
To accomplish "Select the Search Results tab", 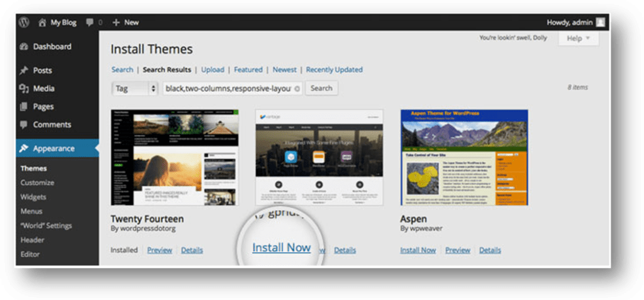I will (167, 69).
